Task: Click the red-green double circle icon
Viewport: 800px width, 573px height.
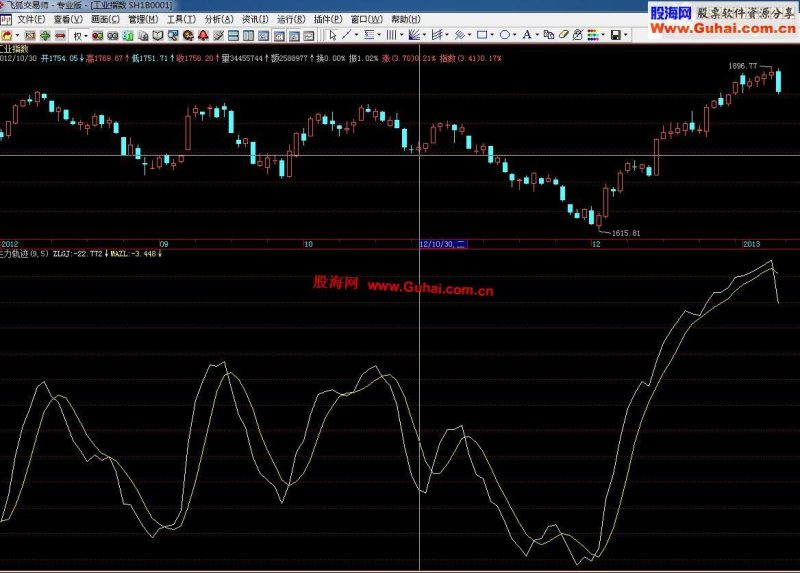Action: tap(97, 35)
